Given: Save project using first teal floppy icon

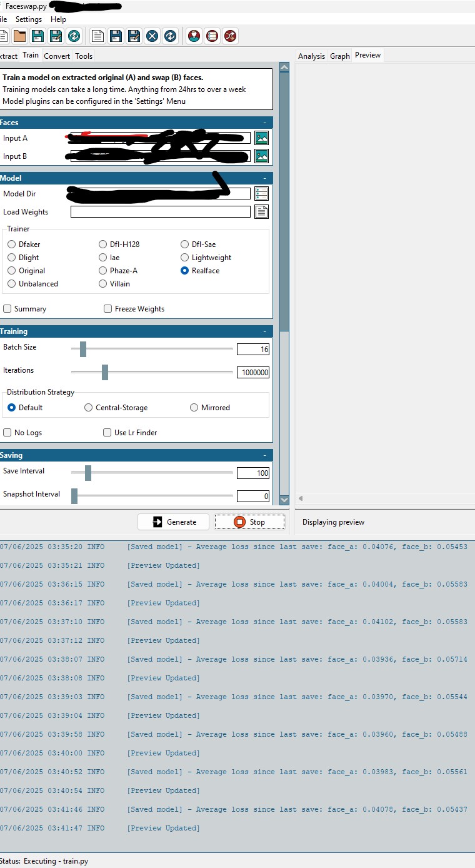Looking at the screenshot, I should (x=38, y=36).
